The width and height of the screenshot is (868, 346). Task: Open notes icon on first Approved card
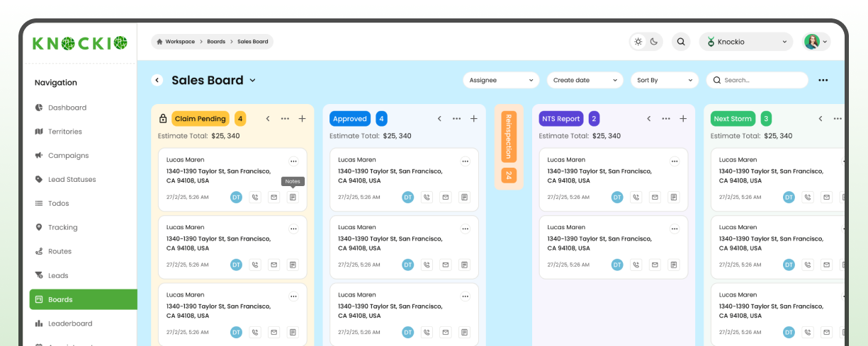point(464,197)
